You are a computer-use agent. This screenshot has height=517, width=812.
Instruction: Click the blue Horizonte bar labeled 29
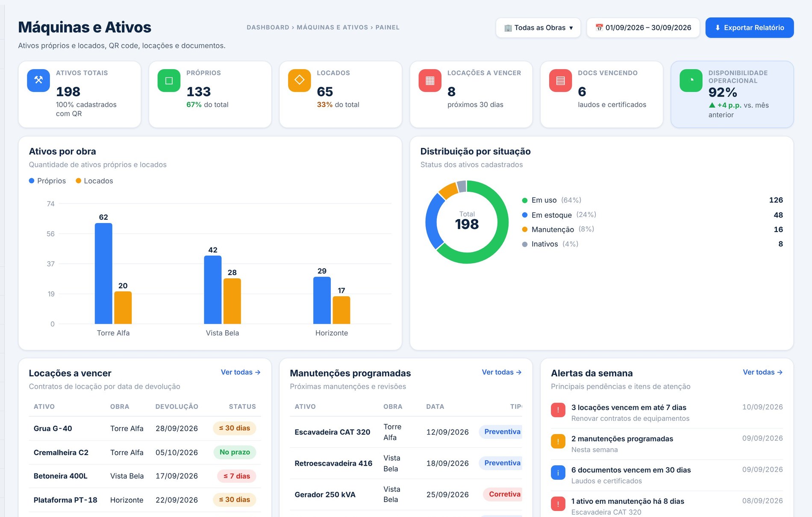[322, 300]
